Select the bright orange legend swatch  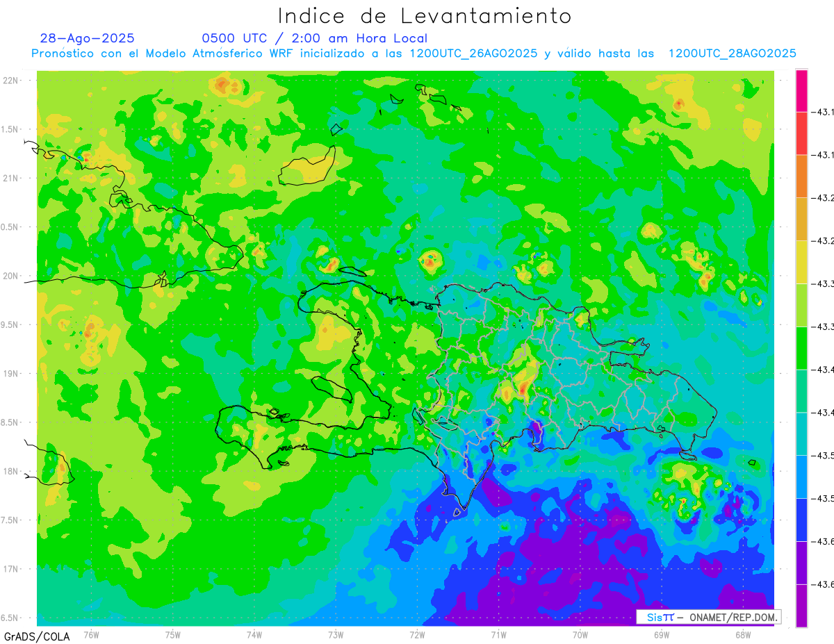(802, 176)
